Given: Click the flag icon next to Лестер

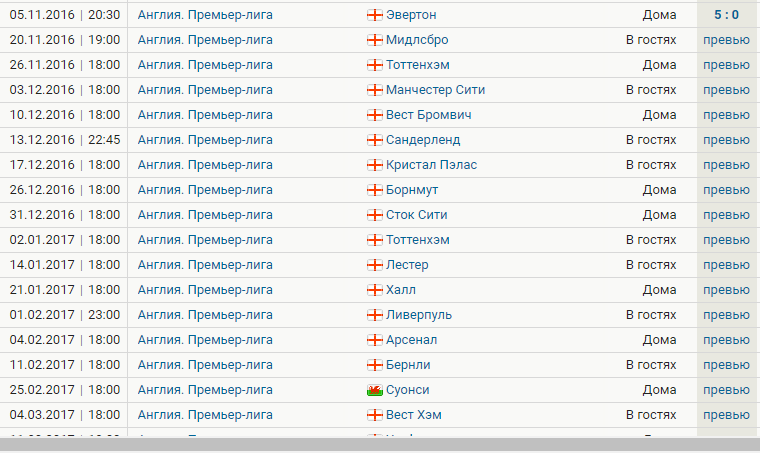Looking at the screenshot, I should [x=375, y=265].
